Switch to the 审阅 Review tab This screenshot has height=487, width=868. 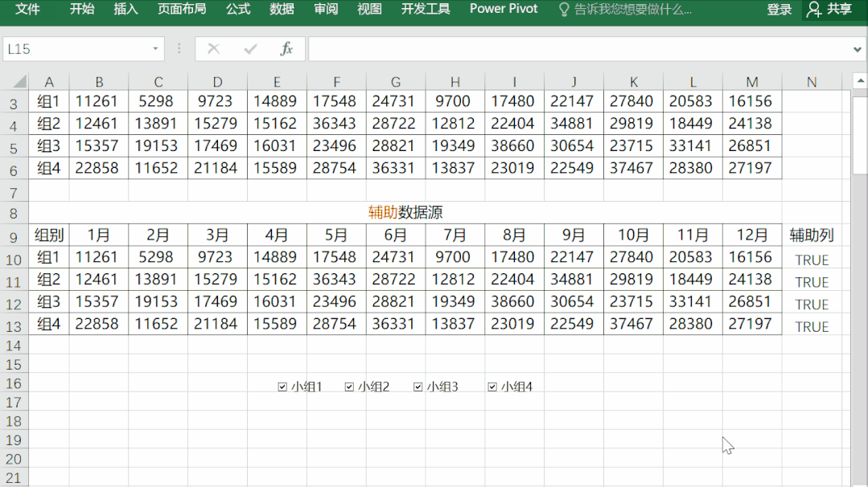[x=326, y=10]
